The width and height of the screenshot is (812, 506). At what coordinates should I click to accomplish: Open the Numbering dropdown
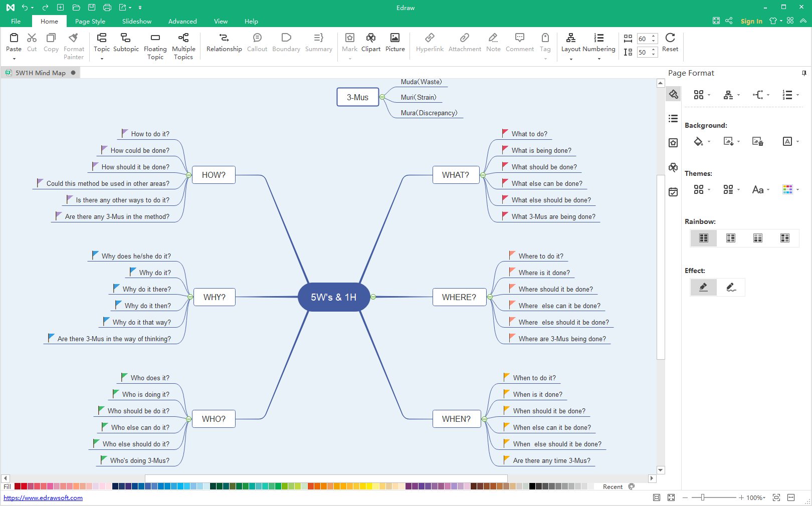point(598,59)
